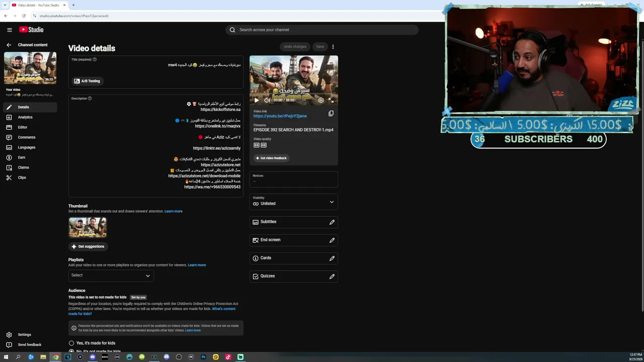Click Get video feedback button
Screen dimensions: 644x362
271,158
